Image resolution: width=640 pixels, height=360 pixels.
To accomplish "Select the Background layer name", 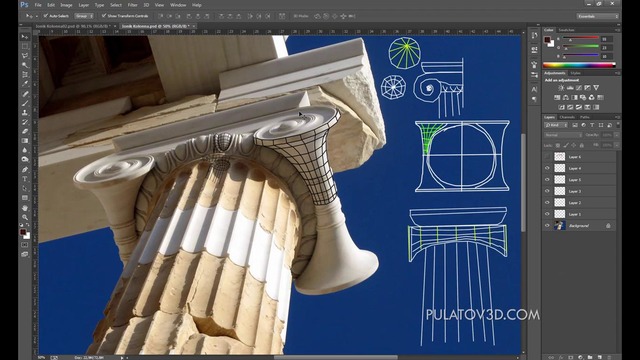I will click(x=579, y=226).
